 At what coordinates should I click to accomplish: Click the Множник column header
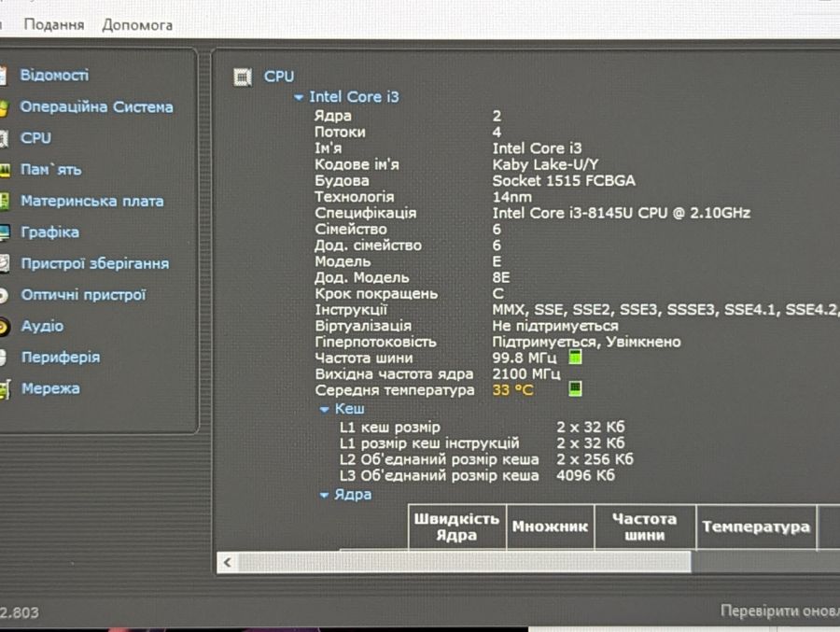pyautogui.click(x=550, y=527)
